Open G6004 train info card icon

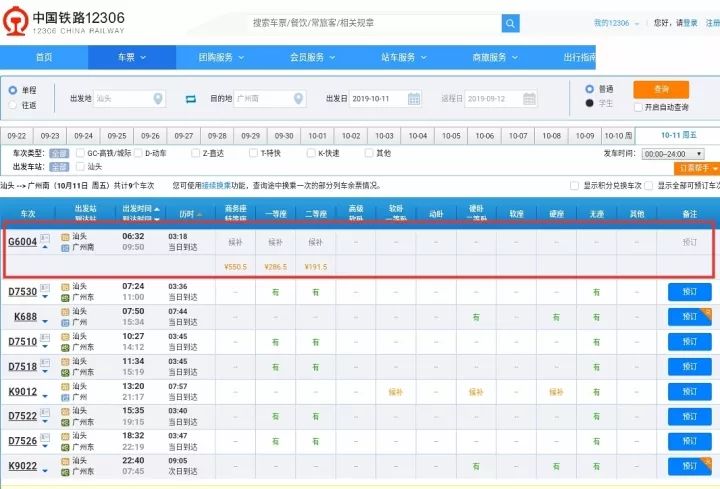pyautogui.click(x=45, y=238)
